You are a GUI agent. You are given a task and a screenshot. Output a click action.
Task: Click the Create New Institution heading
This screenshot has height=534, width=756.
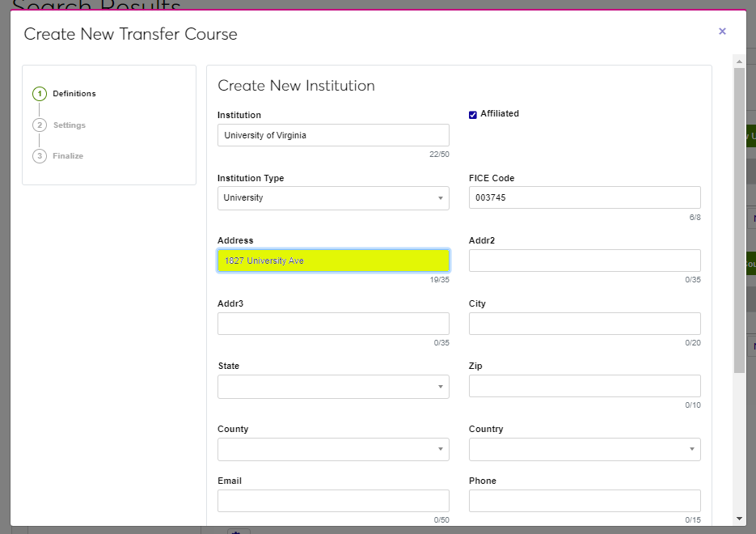pyautogui.click(x=296, y=86)
